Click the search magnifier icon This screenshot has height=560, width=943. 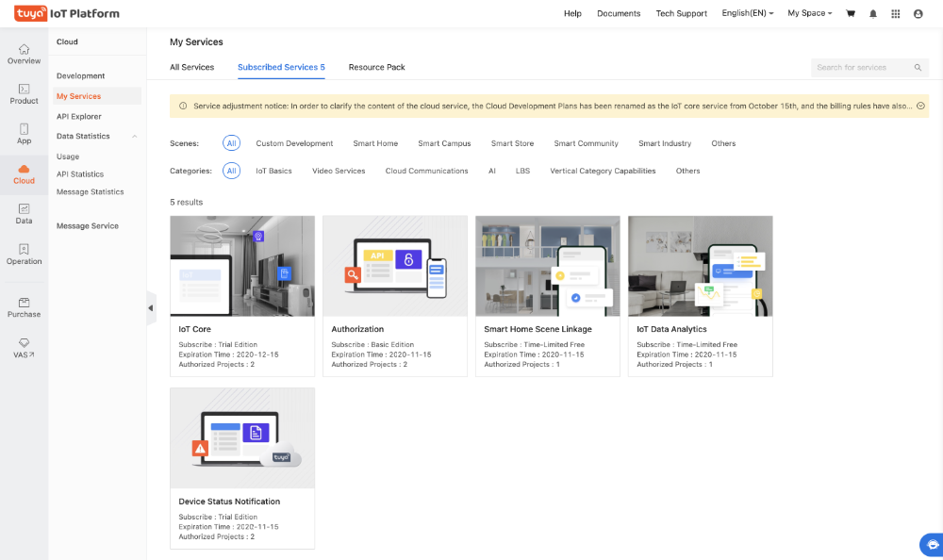click(x=918, y=67)
